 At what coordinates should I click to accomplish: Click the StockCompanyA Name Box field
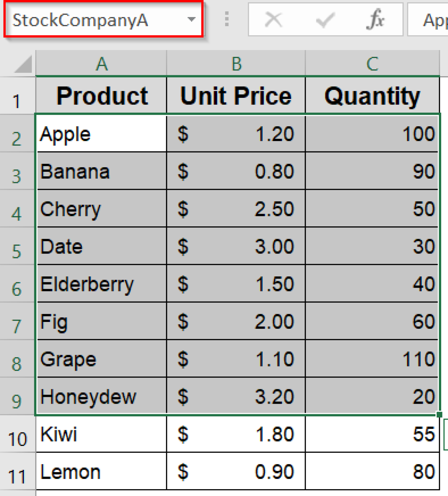click(x=103, y=20)
